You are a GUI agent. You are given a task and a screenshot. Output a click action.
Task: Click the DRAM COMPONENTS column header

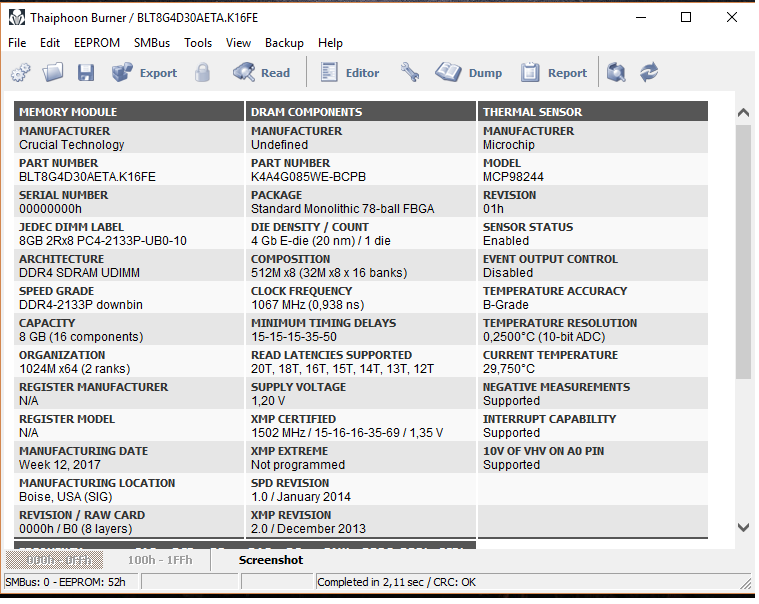361,112
